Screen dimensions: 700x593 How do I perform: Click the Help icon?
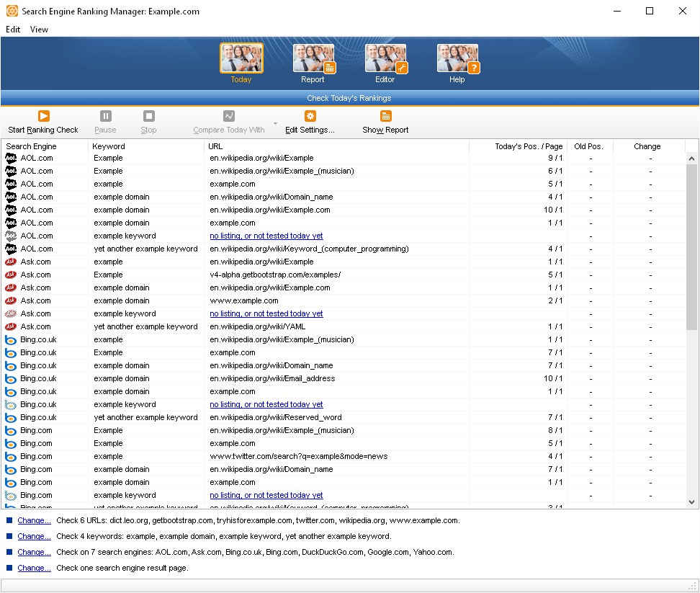coord(457,58)
